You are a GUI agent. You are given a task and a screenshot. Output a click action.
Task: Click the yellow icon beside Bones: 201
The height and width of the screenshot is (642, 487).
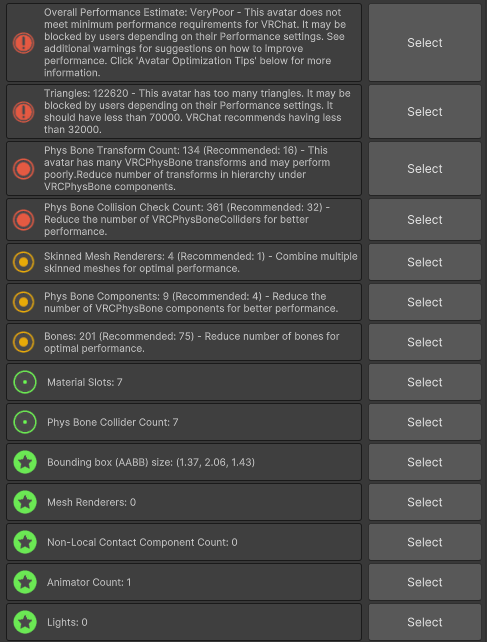(x=23, y=342)
